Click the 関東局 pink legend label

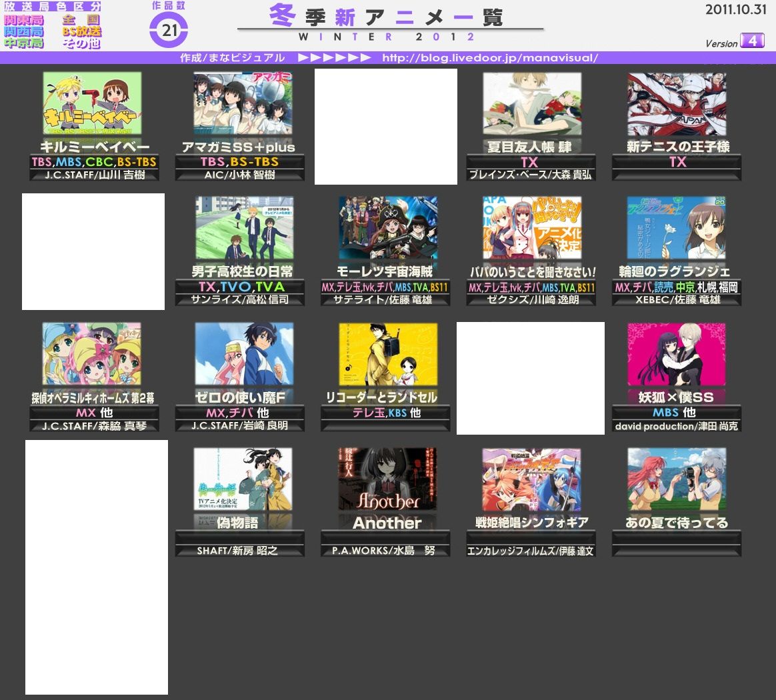tap(24, 20)
